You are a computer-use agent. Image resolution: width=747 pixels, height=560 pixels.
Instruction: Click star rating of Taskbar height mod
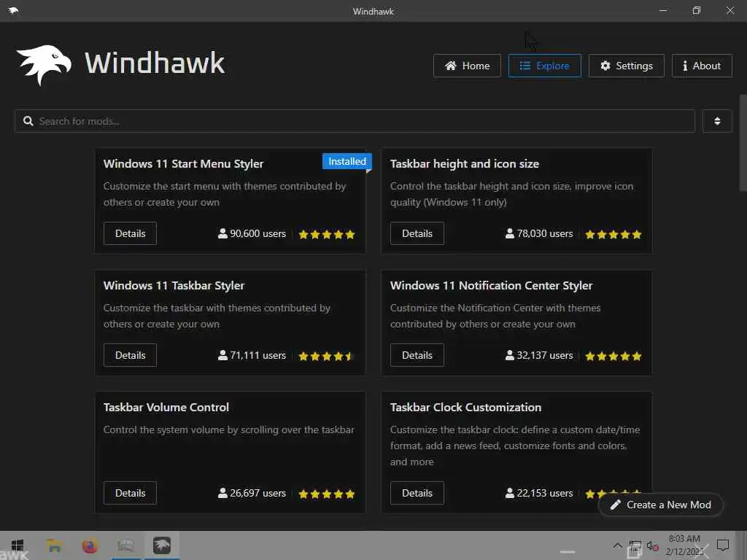(614, 234)
